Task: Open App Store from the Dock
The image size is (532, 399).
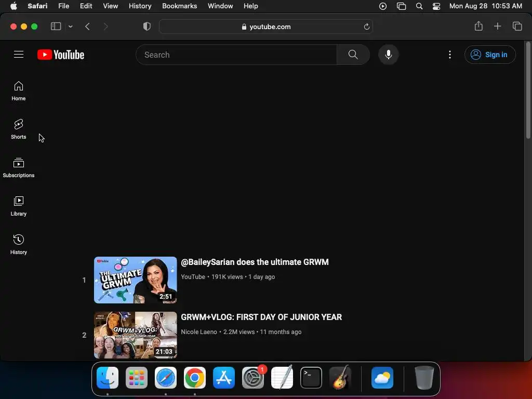Action: tap(224, 378)
